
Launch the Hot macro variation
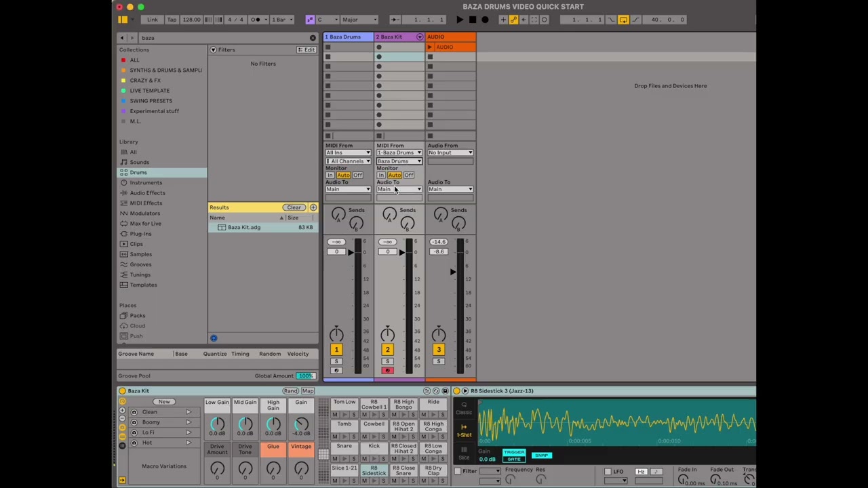click(189, 443)
